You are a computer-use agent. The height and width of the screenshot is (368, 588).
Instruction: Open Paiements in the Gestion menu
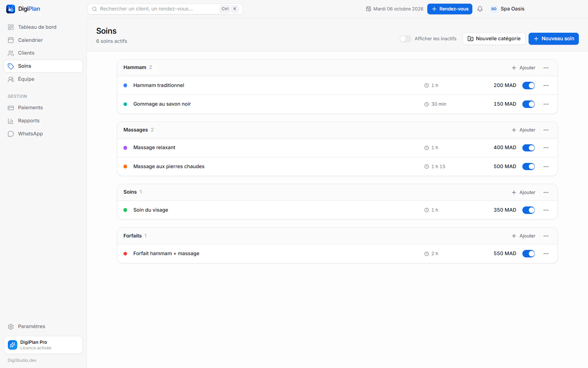pyautogui.click(x=43, y=108)
